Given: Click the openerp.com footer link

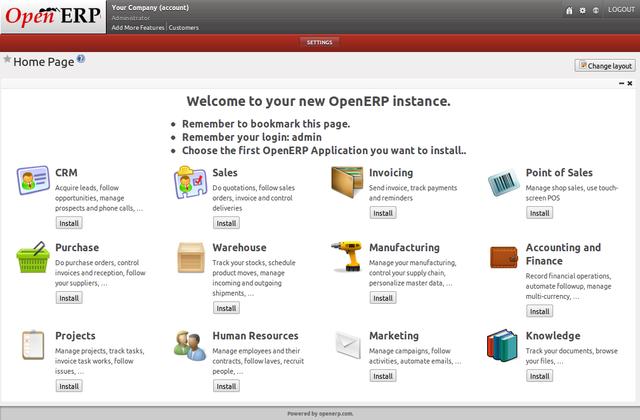Looking at the screenshot, I should point(336,413).
